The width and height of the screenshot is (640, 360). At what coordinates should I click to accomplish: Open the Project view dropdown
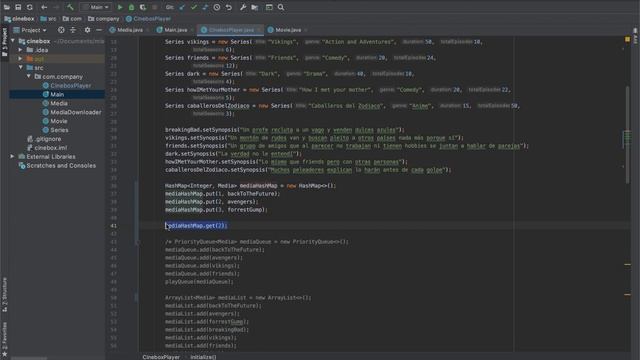click(x=30, y=30)
